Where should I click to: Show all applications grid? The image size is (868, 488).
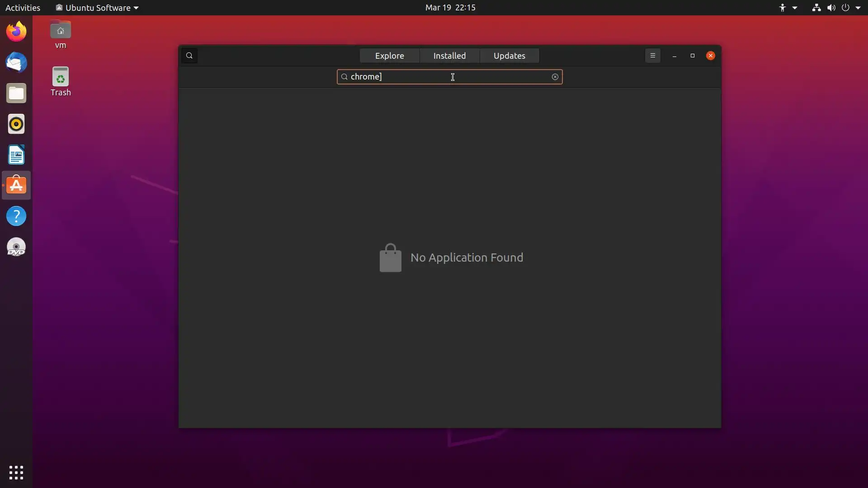(16, 473)
